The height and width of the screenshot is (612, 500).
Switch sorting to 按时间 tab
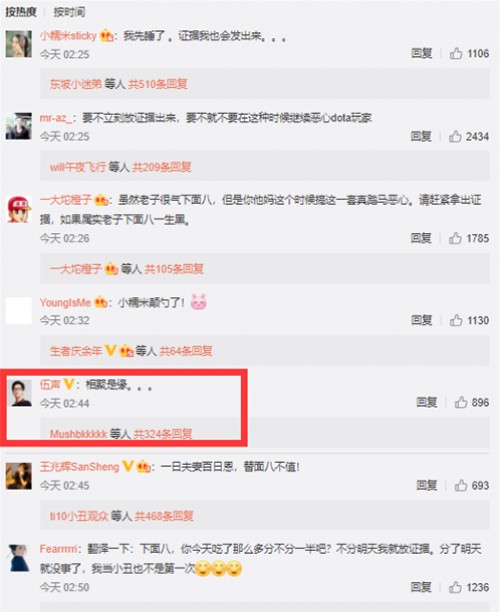[69, 12]
